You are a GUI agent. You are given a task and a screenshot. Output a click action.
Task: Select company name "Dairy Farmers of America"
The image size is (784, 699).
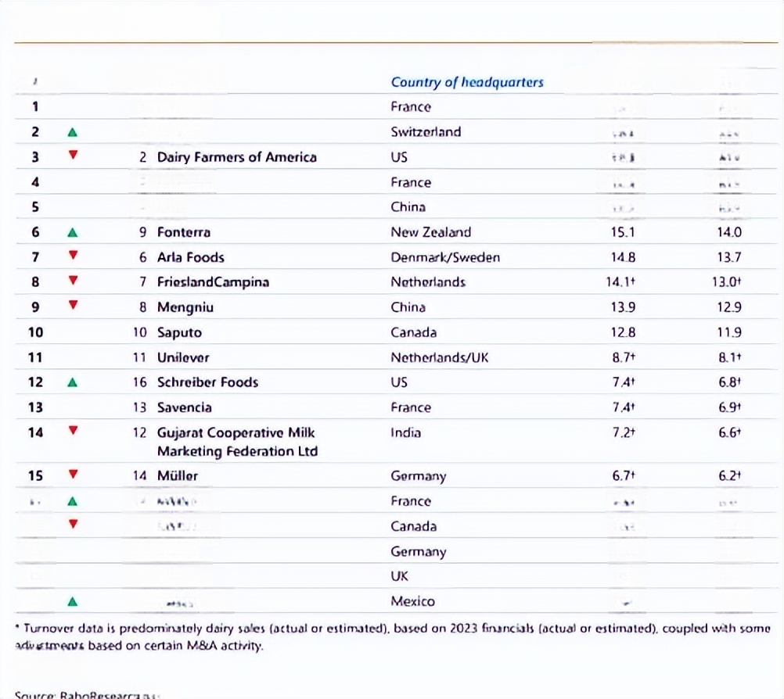[237, 157]
